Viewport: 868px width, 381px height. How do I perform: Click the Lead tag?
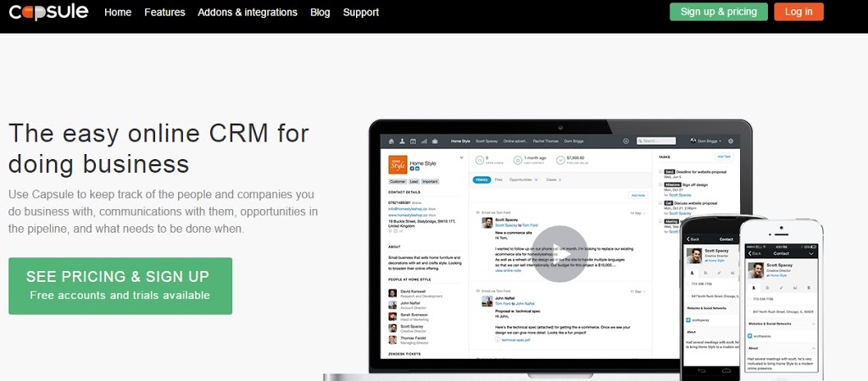click(x=414, y=181)
